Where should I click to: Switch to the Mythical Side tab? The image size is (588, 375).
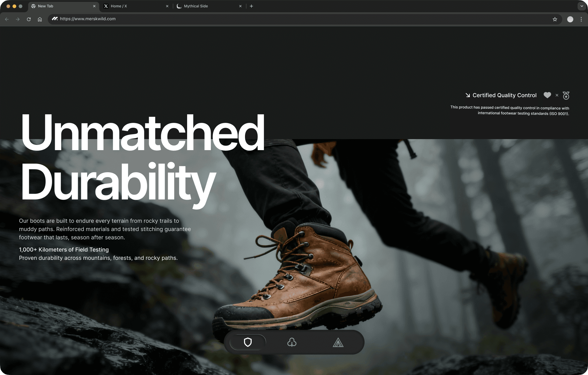click(208, 6)
